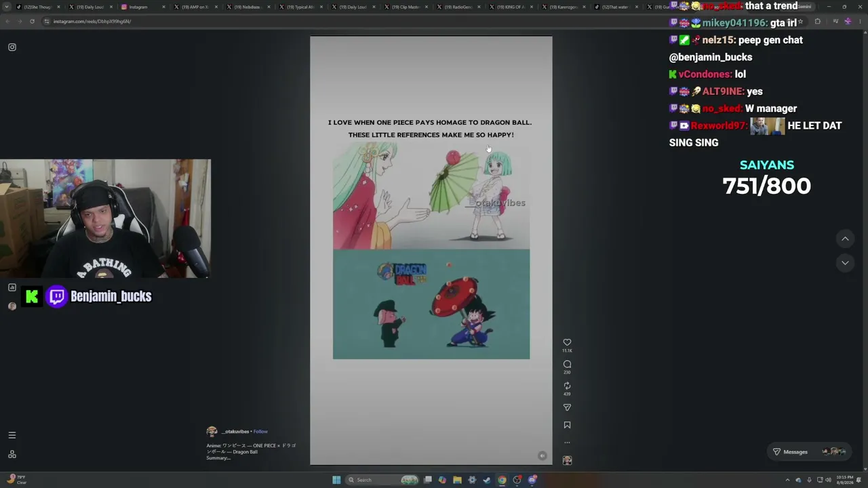Open the taskbar clock and date

844,480
